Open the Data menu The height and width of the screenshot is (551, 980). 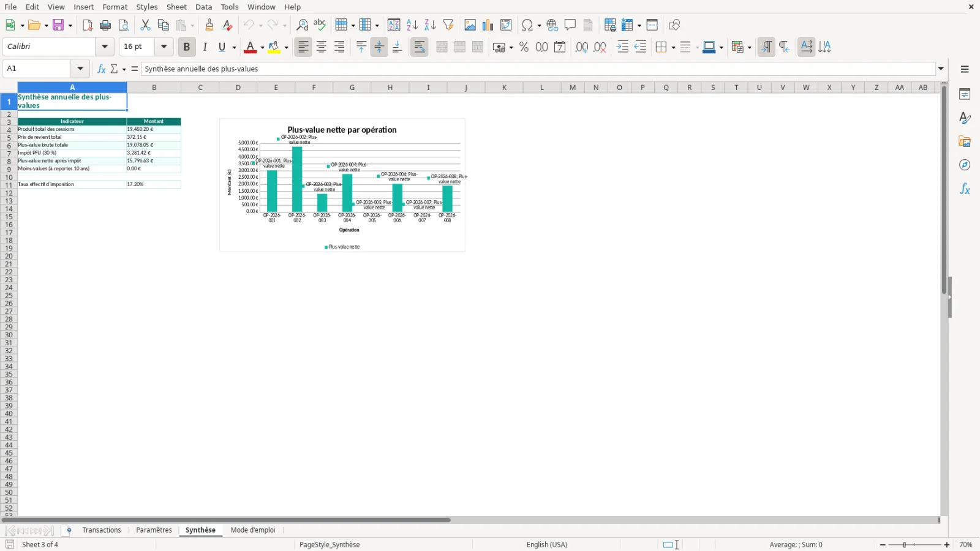[x=204, y=7]
